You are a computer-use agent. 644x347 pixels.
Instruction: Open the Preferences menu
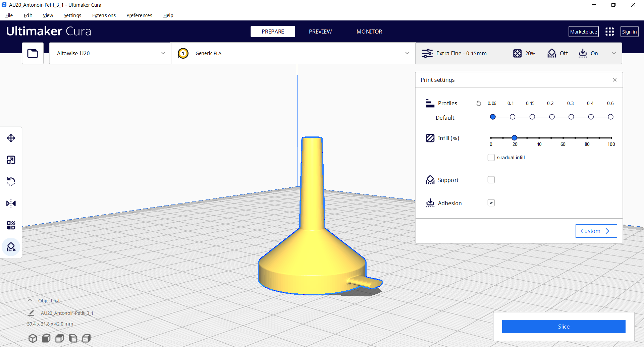point(139,15)
